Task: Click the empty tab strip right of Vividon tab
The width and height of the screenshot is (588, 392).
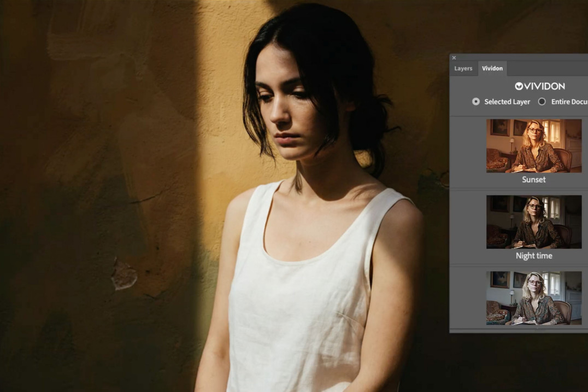Action: tap(546, 69)
